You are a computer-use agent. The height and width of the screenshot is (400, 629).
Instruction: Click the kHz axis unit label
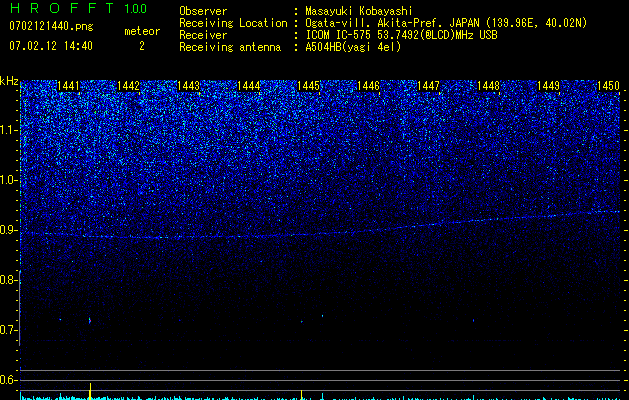tap(10, 81)
